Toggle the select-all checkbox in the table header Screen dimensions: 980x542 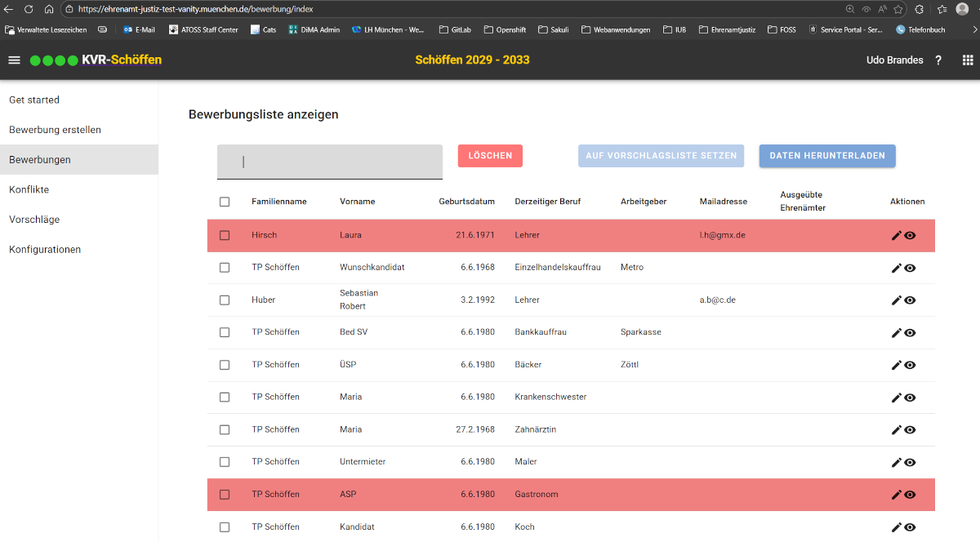[x=225, y=201]
